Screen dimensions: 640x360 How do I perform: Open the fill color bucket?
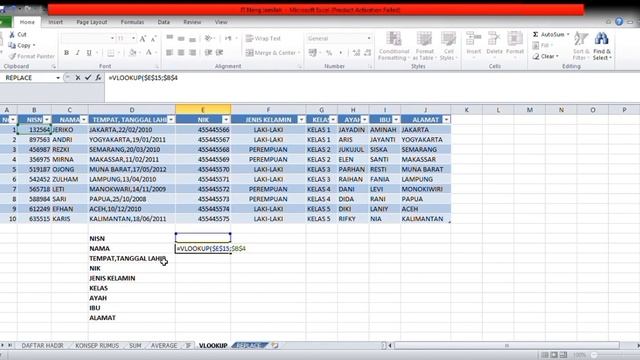coord(132,53)
